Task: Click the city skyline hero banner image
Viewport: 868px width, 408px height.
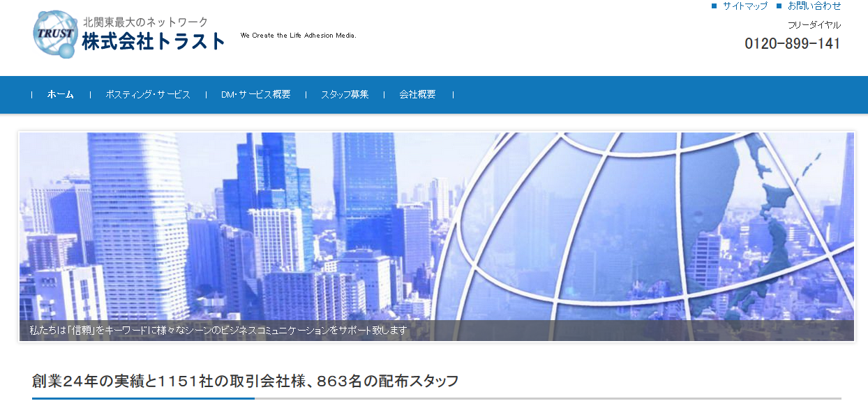Action: pos(437,236)
